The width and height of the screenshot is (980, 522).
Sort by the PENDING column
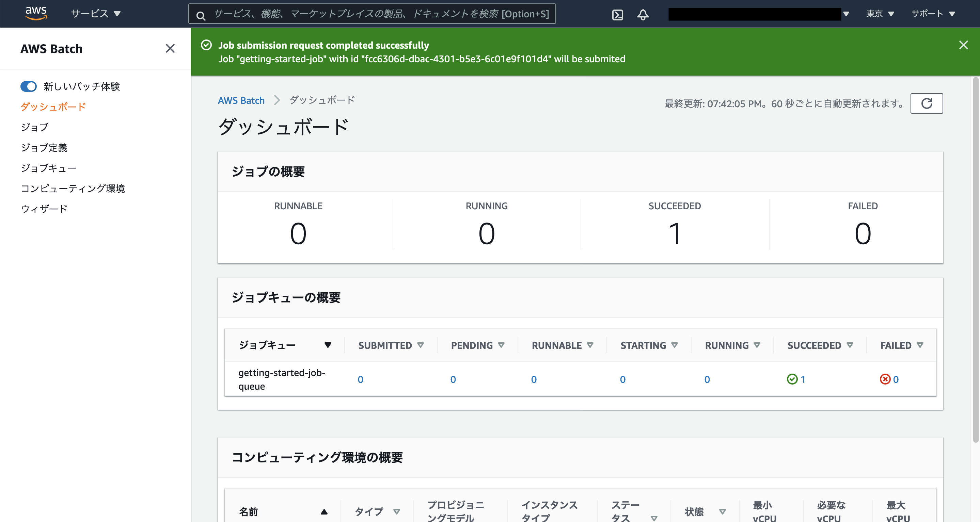(x=477, y=345)
